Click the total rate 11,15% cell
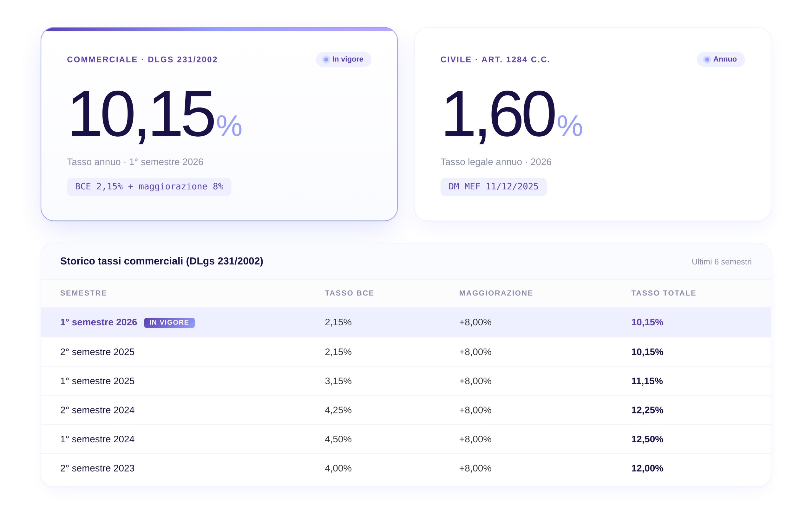The width and height of the screenshot is (812, 514). (647, 381)
